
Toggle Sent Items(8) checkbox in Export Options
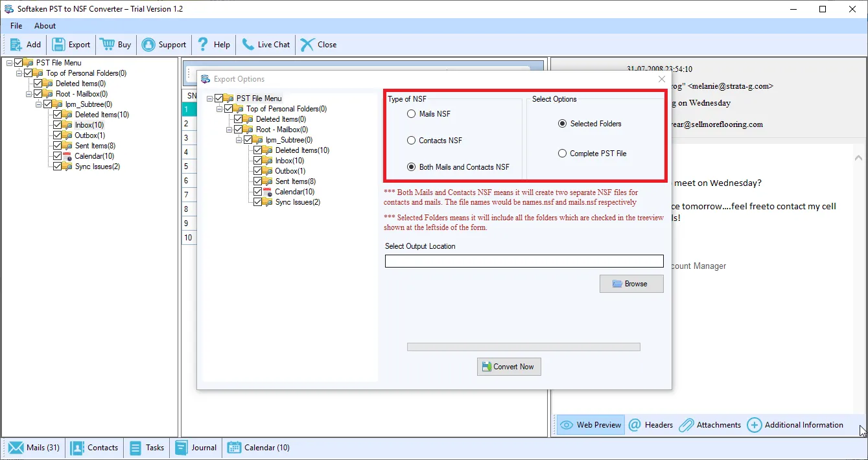point(258,181)
